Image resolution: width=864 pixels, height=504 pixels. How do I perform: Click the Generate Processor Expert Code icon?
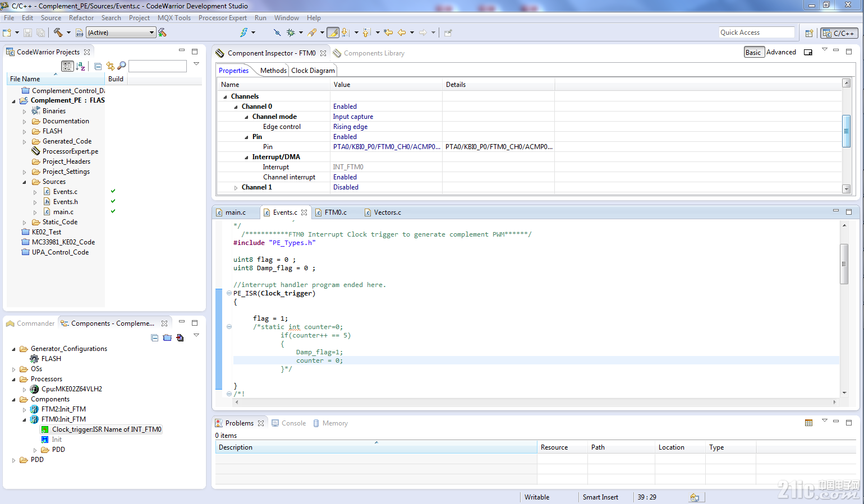tap(180, 337)
